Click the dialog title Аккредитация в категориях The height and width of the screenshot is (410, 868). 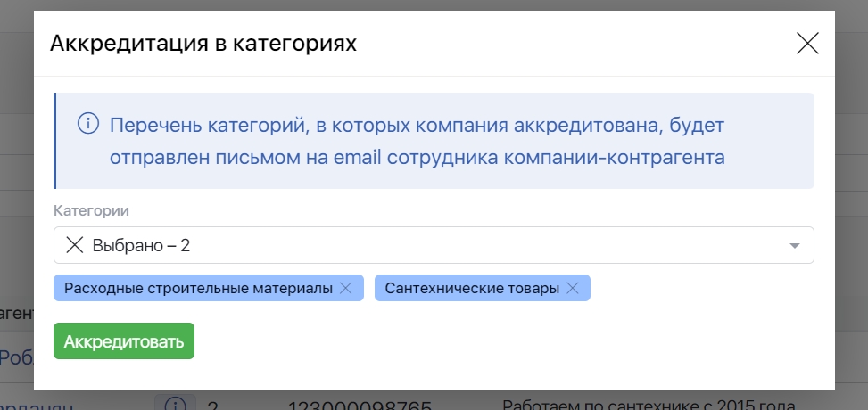[x=203, y=44]
